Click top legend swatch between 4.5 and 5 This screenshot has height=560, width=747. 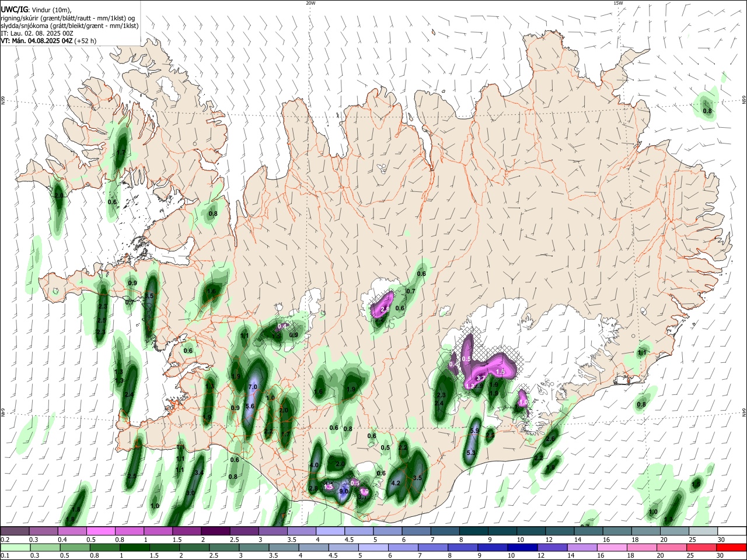(359, 531)
